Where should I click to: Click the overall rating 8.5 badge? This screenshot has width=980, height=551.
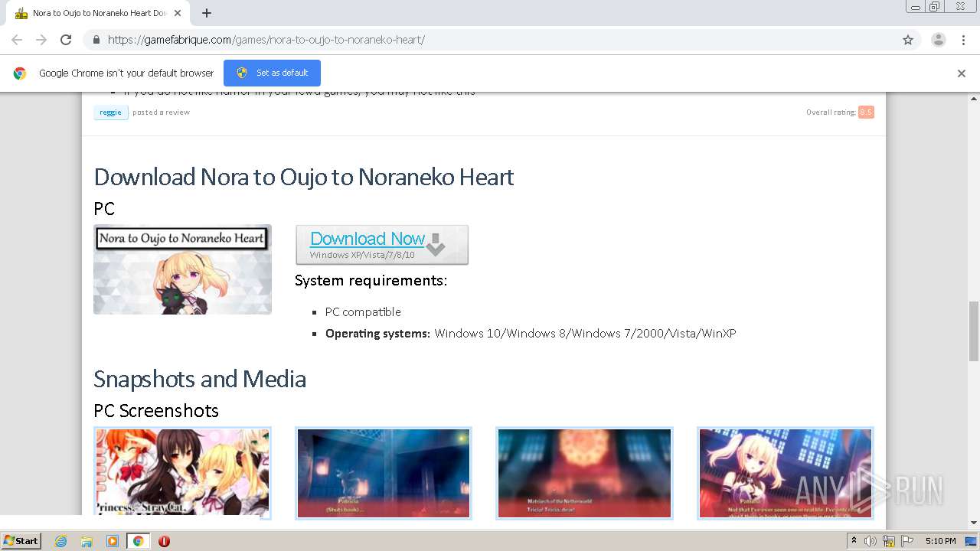coord(866,112)
